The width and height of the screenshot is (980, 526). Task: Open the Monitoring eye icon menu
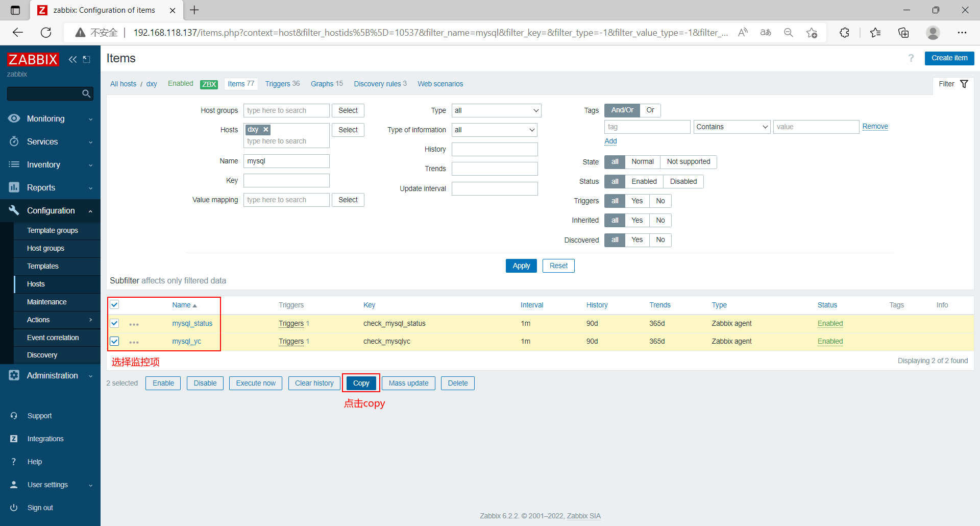tap(14, 118)
